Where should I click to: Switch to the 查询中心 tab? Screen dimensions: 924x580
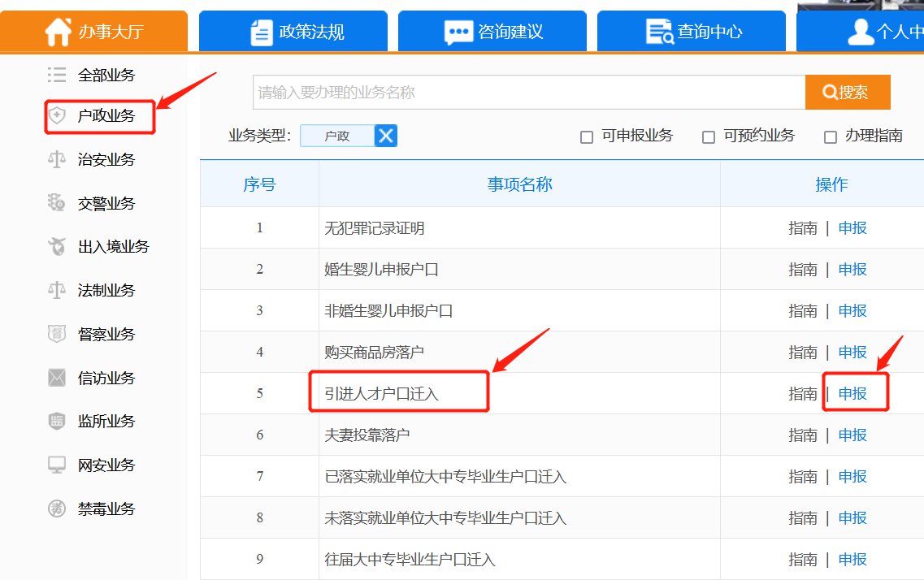[x=691, y=32]
